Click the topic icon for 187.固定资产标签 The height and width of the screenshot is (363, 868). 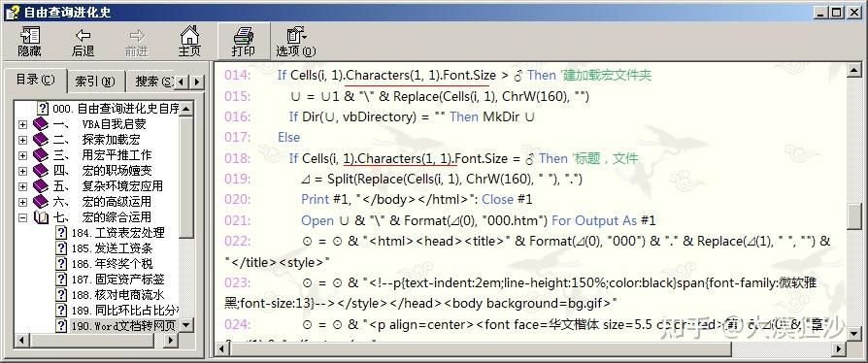(x=61, y=279)
